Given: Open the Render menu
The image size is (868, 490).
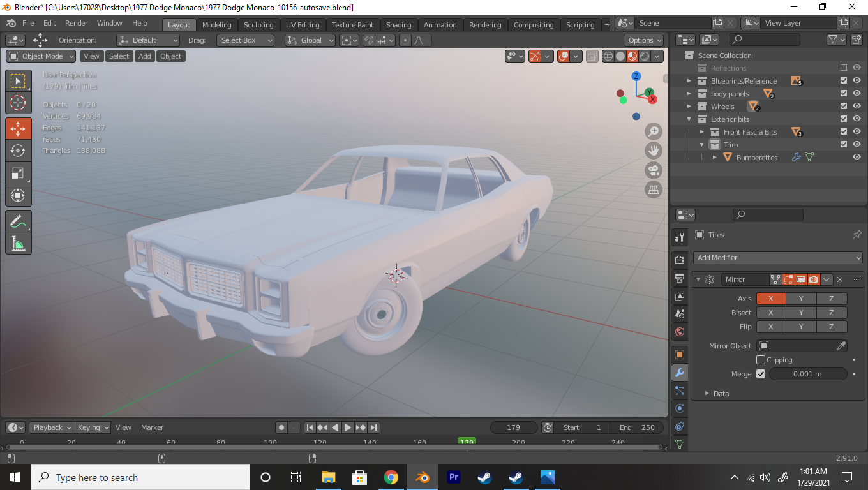Looking at the screenshot, I should point(76,23).
